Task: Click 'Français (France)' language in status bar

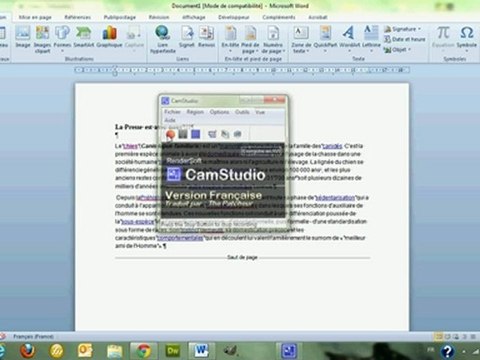Action: click(33, 336)
